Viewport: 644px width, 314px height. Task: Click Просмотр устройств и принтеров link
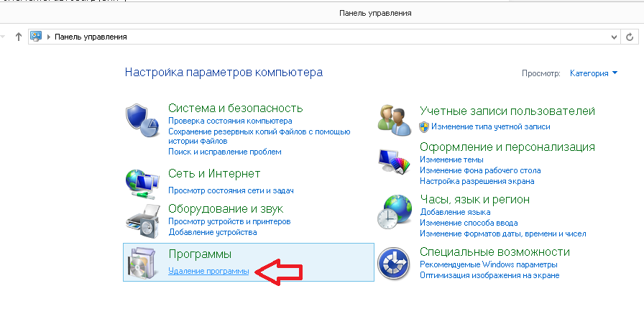click(229, 222)
